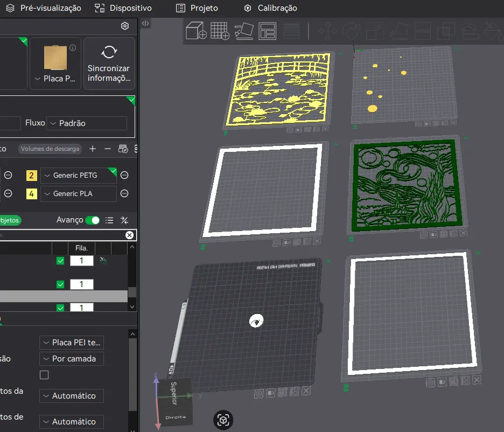Select the green Objetos tab pill

pos(10,220)
